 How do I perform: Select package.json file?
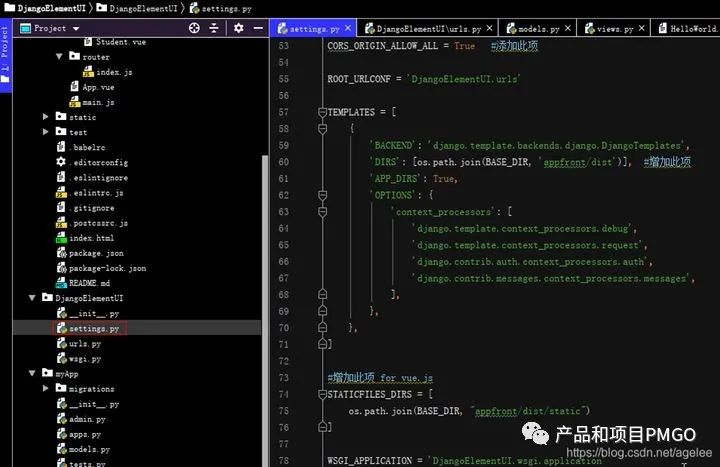point(90,253)
